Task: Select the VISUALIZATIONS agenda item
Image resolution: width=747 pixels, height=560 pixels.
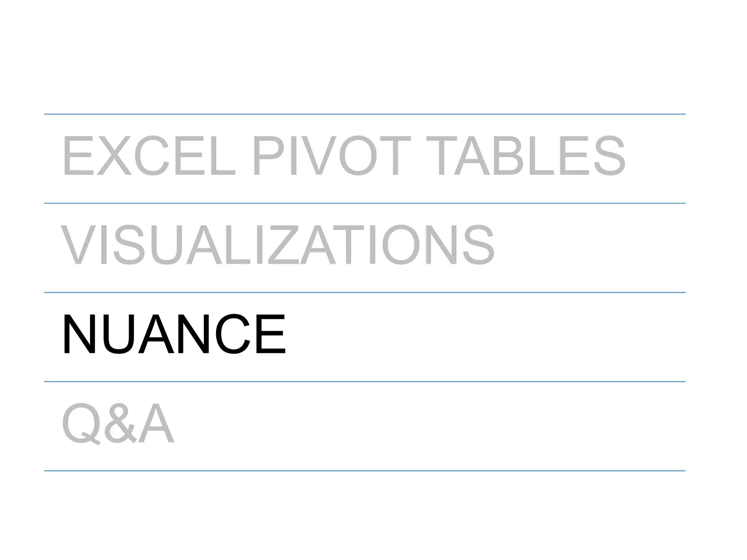Action: click(x=278, y=245)
